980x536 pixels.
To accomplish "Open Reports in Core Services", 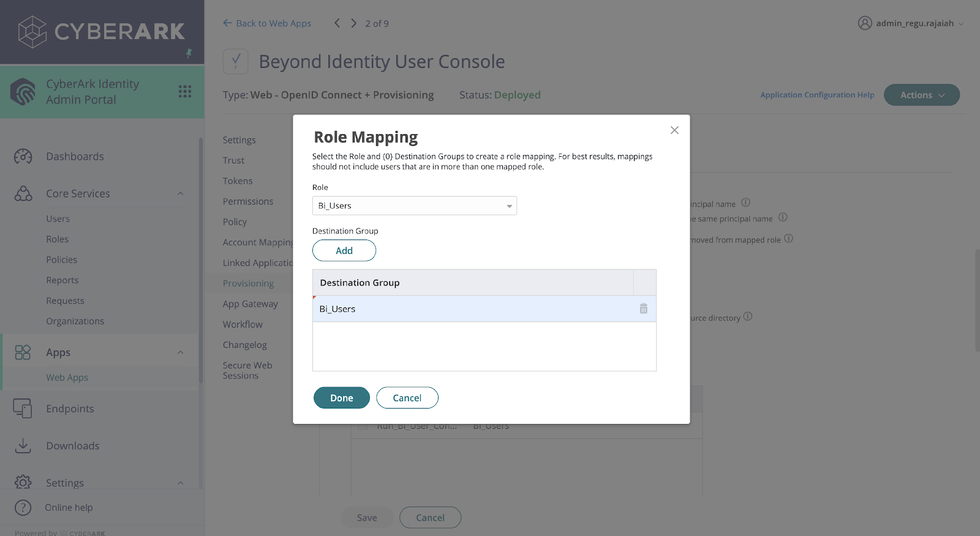I will 62,280.
